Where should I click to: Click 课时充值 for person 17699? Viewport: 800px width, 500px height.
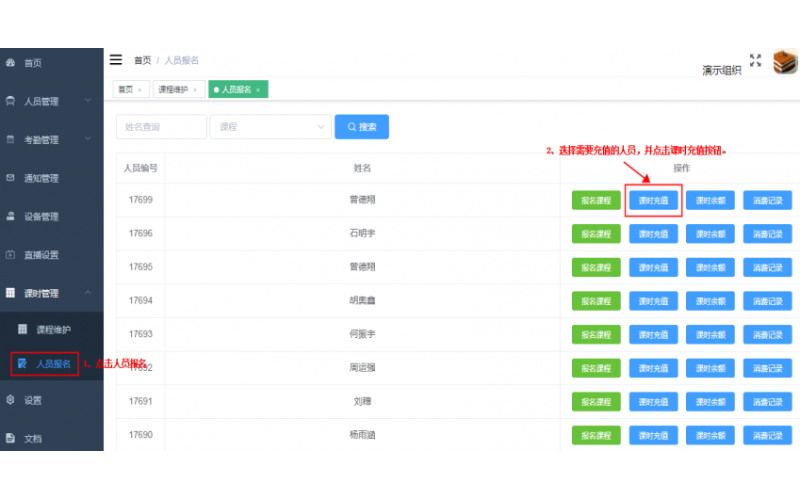[653, 200]
